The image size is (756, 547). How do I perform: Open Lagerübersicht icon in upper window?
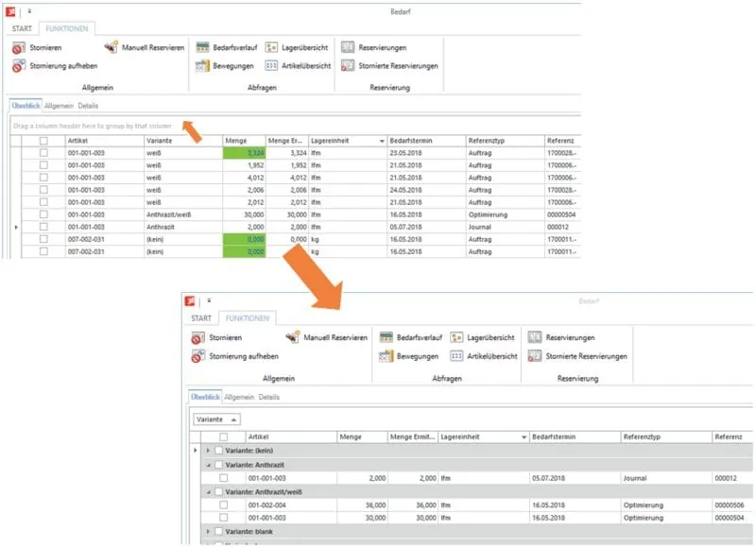272,46
